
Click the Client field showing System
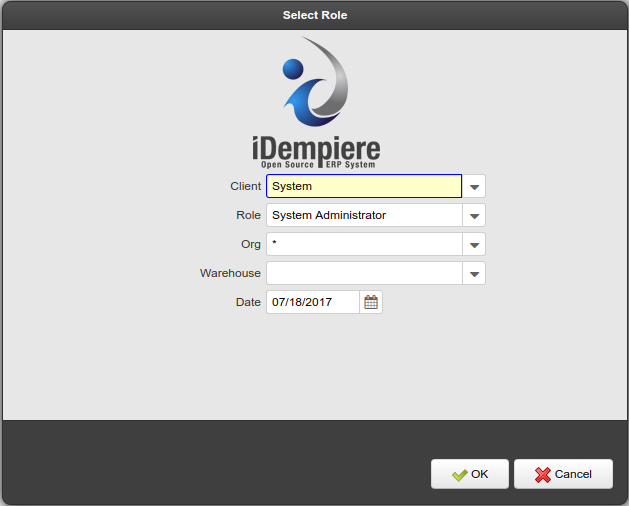point(364,187)
